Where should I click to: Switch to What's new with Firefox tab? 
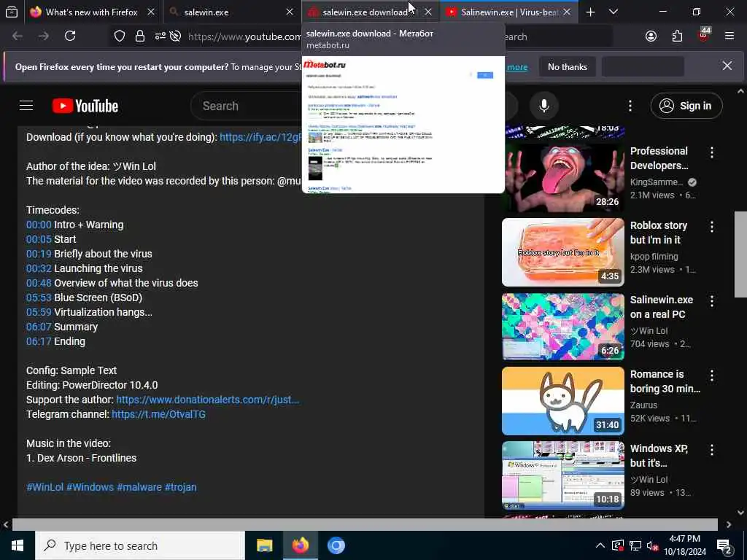91,12
